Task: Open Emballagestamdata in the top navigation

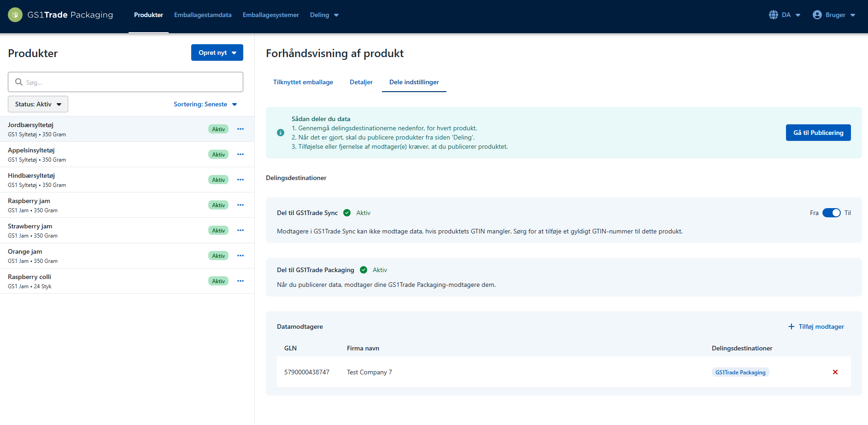Action: coord(203,15)
